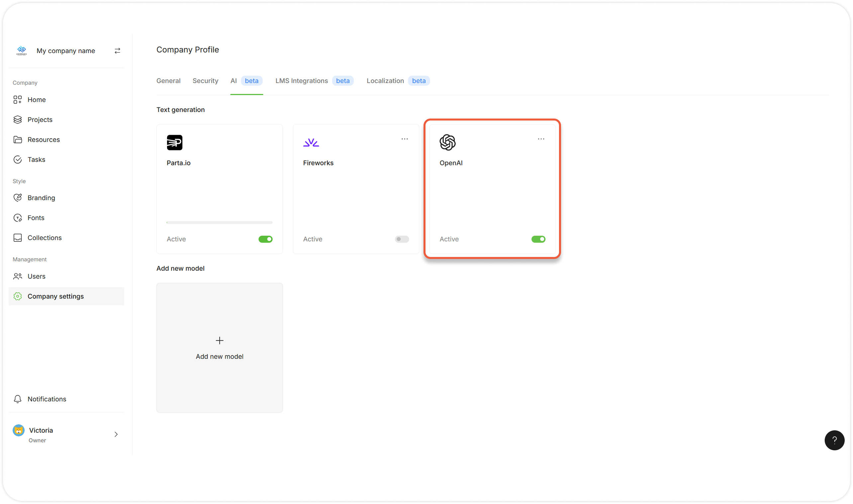Click the Users people icon

(17, 276)
